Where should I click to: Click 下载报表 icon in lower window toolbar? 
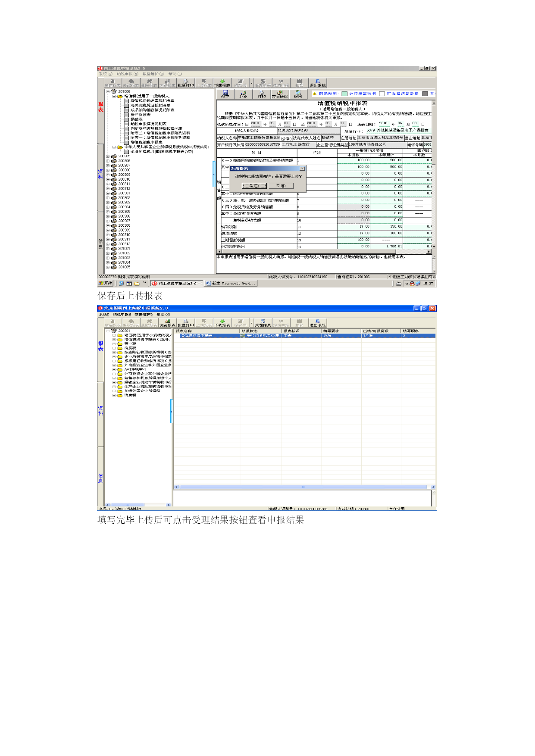pos(222,323)
